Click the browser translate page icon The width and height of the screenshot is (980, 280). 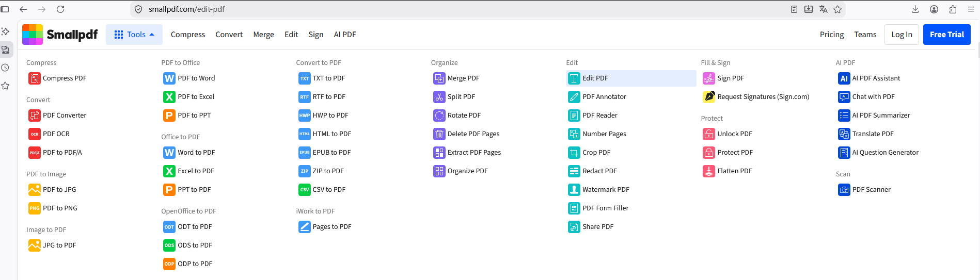pyautogui.click(x=823, y=9)
